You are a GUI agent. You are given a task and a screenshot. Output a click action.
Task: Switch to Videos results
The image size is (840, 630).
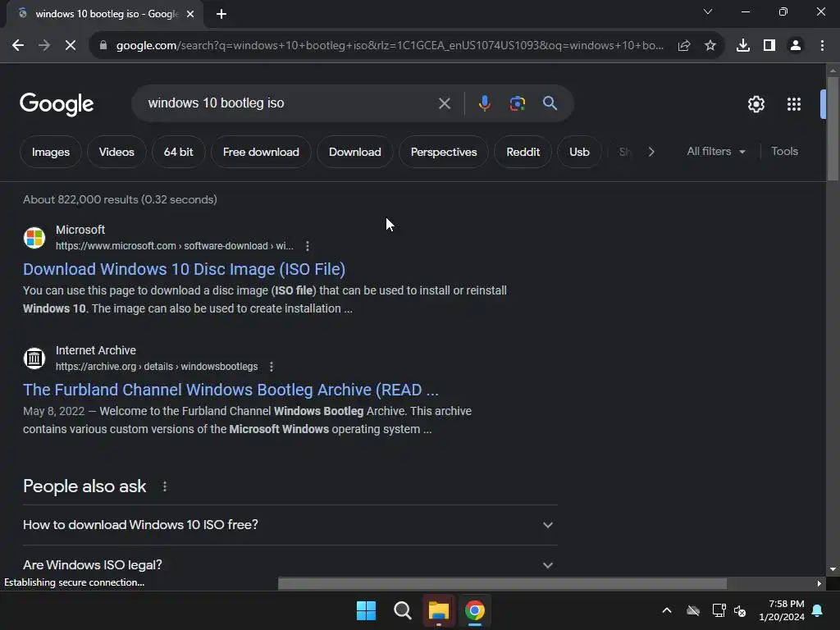pyautogui.click(x=116, y=152)
